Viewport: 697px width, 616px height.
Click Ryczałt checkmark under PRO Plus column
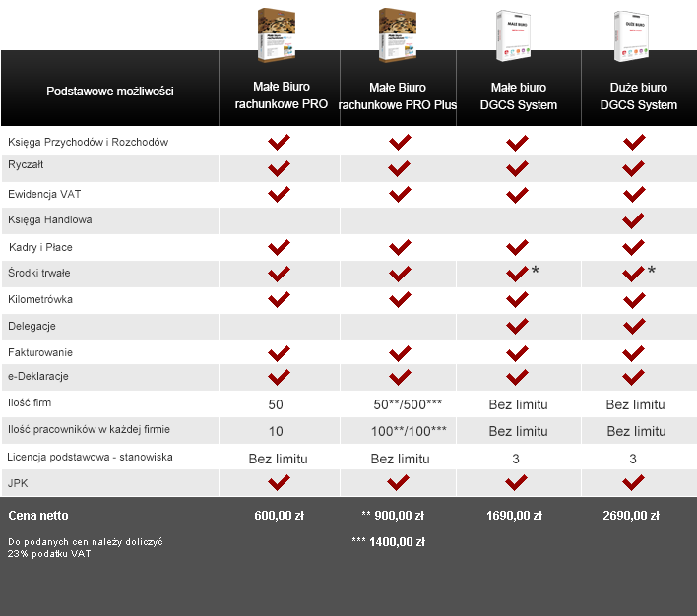(399, 169)
